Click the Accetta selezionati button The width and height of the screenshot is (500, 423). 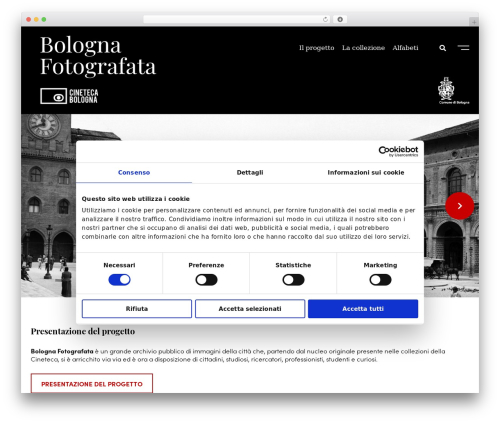coord(250,309)
